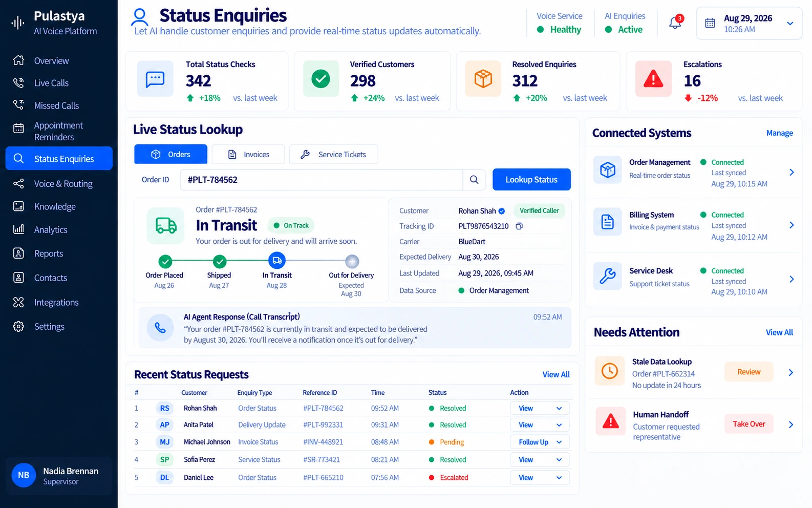Open Nadia Brennan's user profile
The image size is (812, 508).
point(59,476)
